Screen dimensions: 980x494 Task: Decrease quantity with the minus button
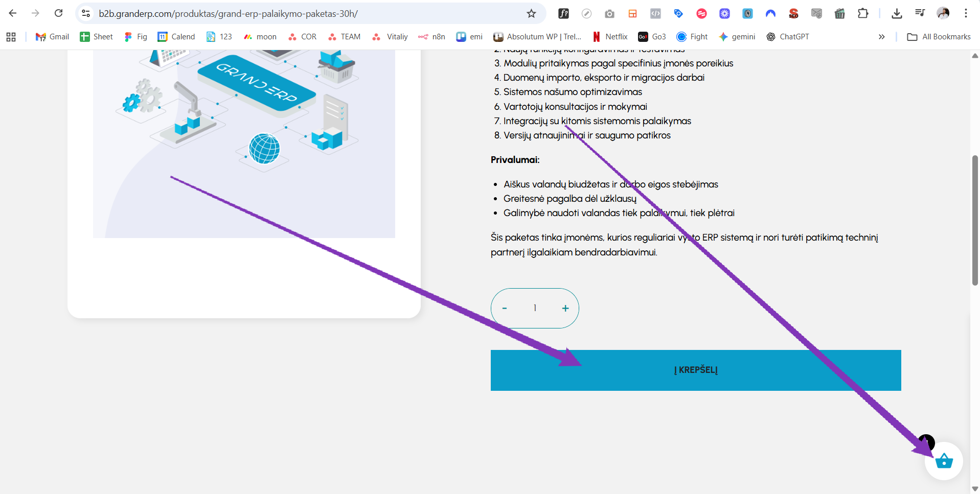coord(505,308)
